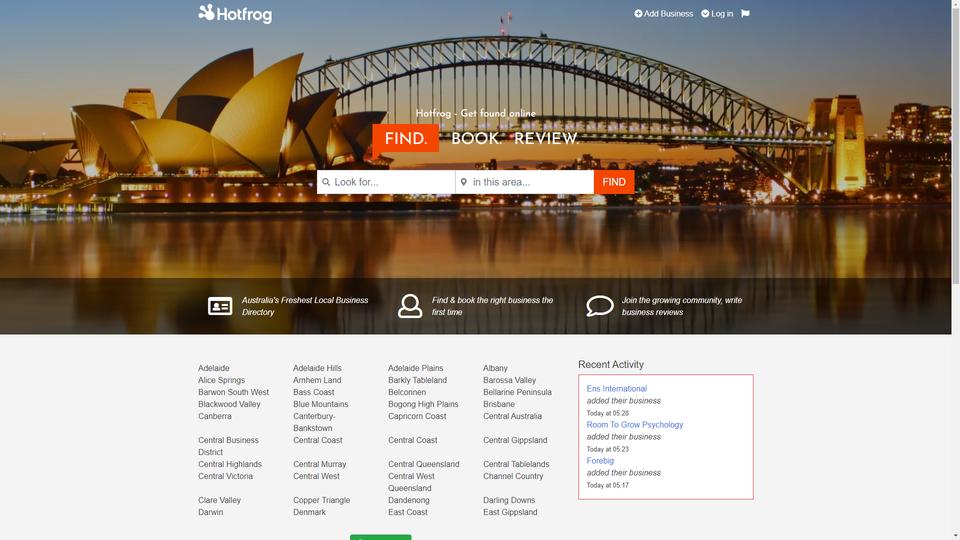Screen dimensions: 960x540
Task: Focus the 'in this area...' field
Action: (x=525, y=182)
